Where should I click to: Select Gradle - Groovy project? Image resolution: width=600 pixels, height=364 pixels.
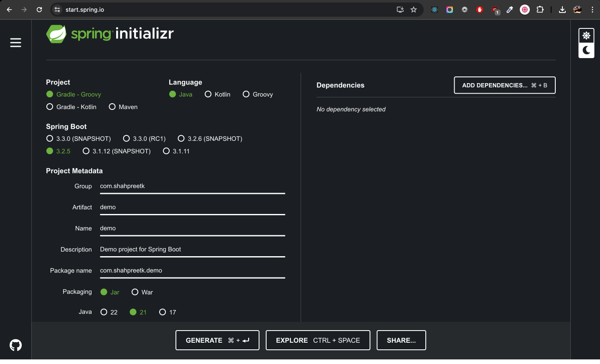(x=74, y=94)
